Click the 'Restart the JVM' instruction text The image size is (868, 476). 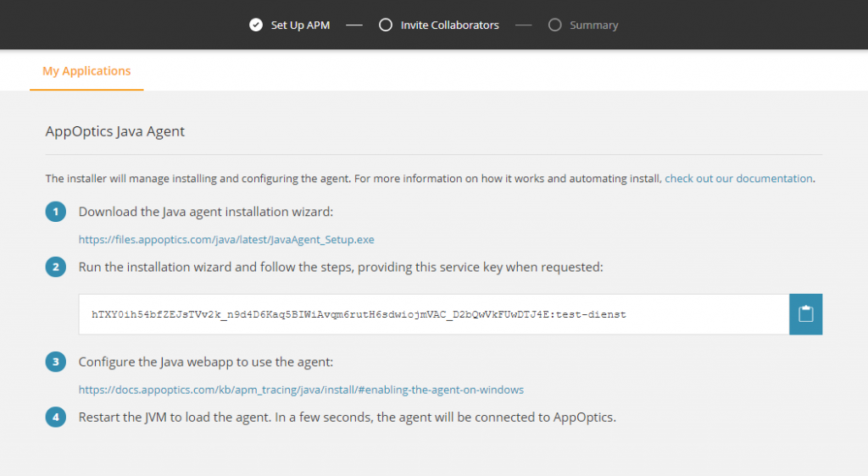(346, 418)
